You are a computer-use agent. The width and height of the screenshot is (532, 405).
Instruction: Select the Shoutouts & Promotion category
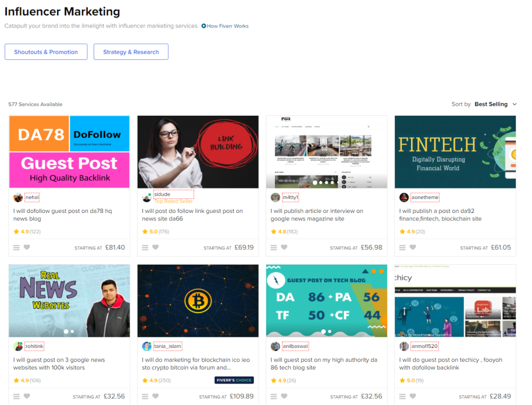click(46, 52)
